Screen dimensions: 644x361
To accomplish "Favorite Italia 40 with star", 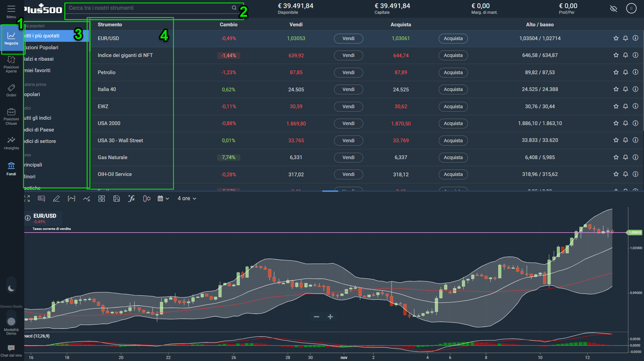I will pyautogui.click(x=616, y=89).
